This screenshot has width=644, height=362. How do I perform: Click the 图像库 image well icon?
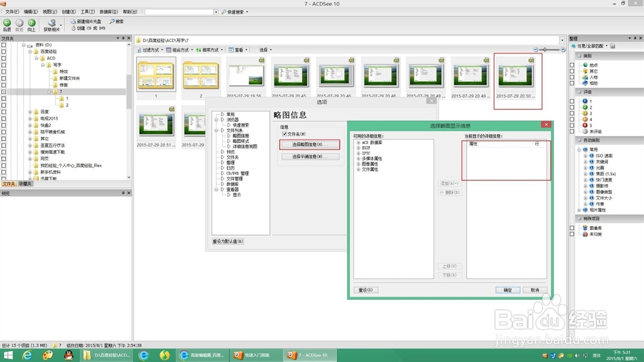585,227
